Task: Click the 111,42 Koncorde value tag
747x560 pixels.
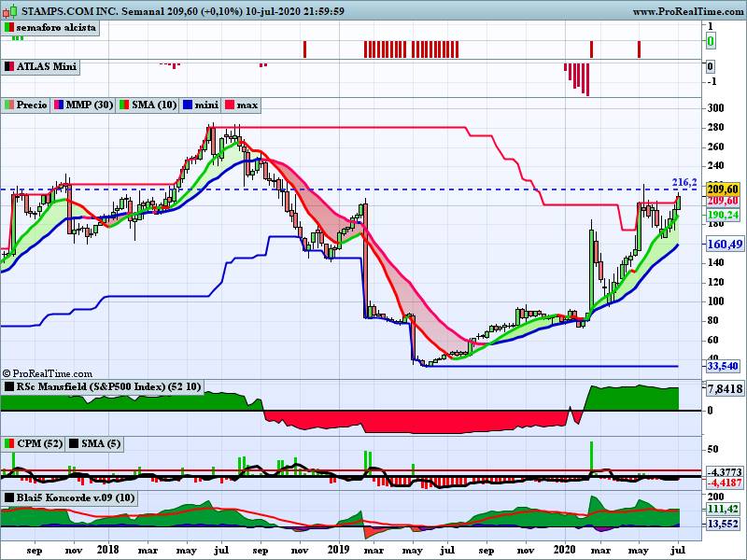Action: coord(722,509)
